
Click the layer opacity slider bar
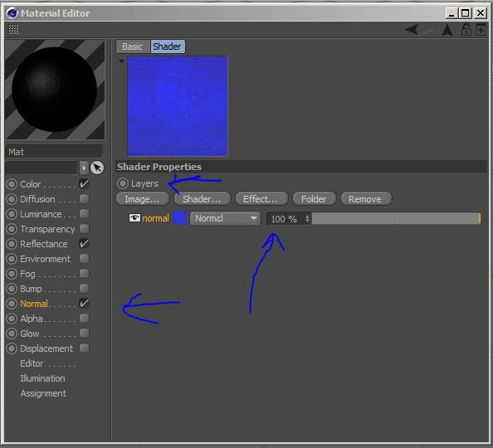point(396,218)
